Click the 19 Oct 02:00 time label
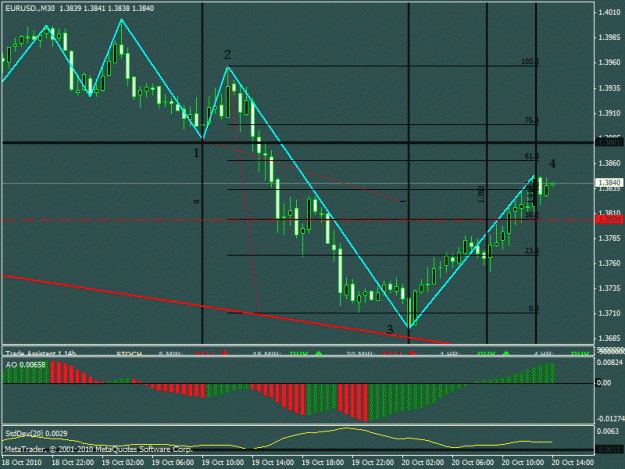 (123, 462)
